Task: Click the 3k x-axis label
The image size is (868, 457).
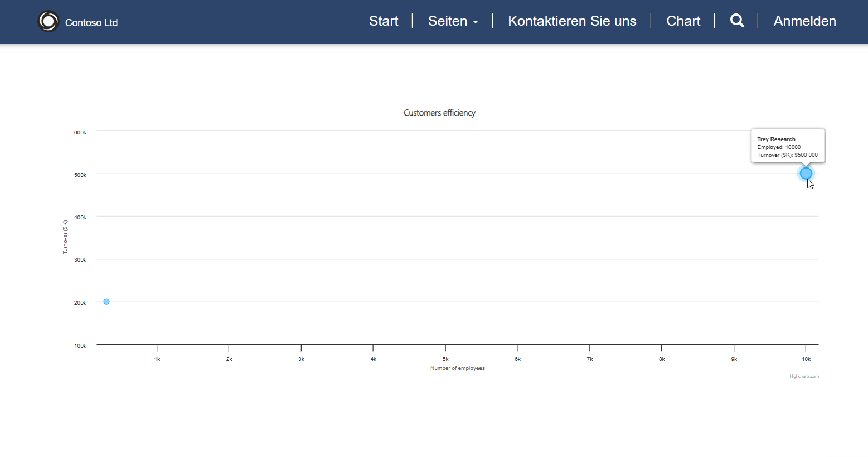Action: click(x=301, y=359)
